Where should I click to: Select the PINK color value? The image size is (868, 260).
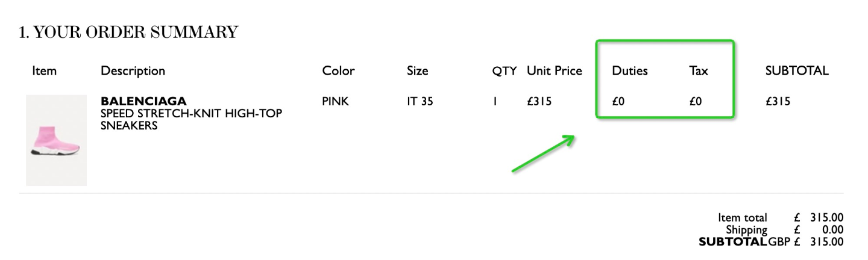click(336, 101)
